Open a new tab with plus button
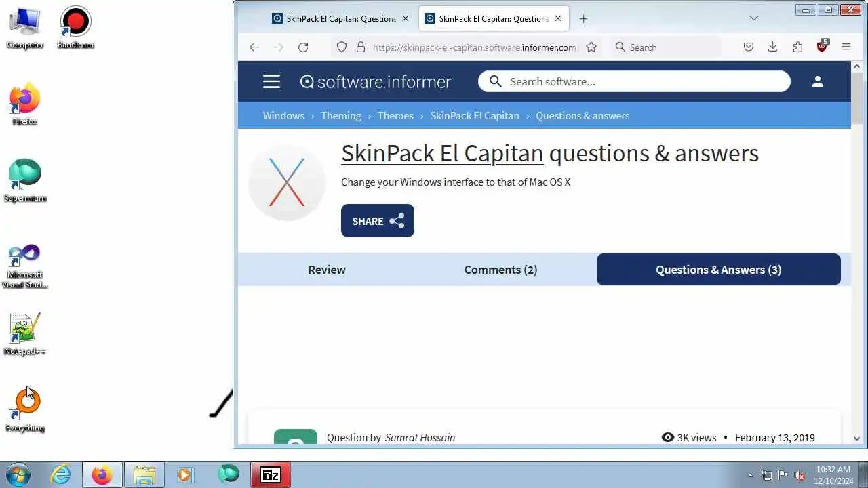Image resolution: width=868 pixels, height=488 pixels. tap(583, 18)
